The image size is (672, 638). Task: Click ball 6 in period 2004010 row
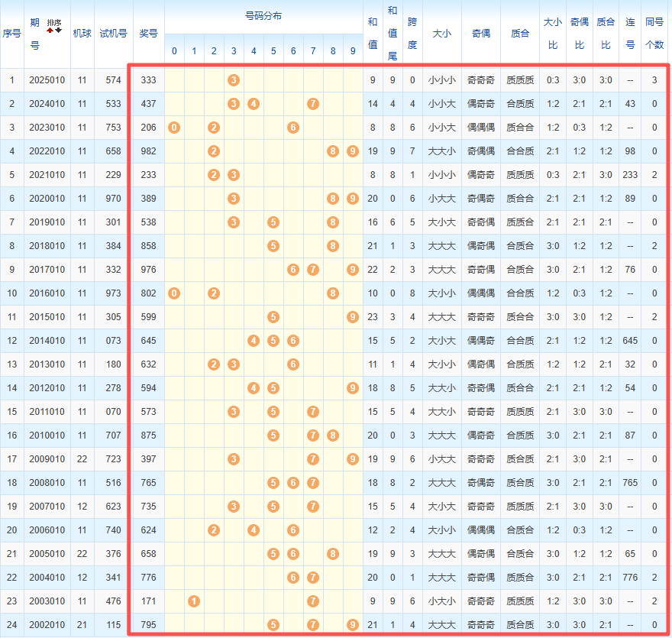tap(293, 577)
